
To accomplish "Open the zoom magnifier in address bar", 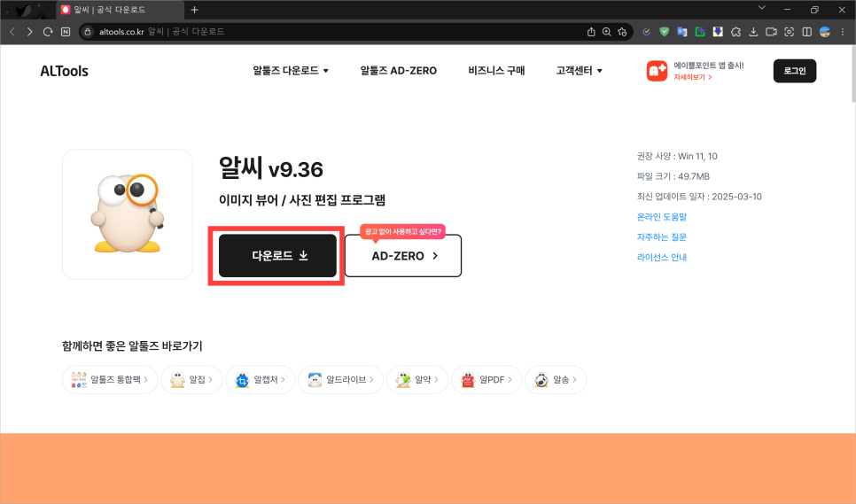I will pos(606,32).
